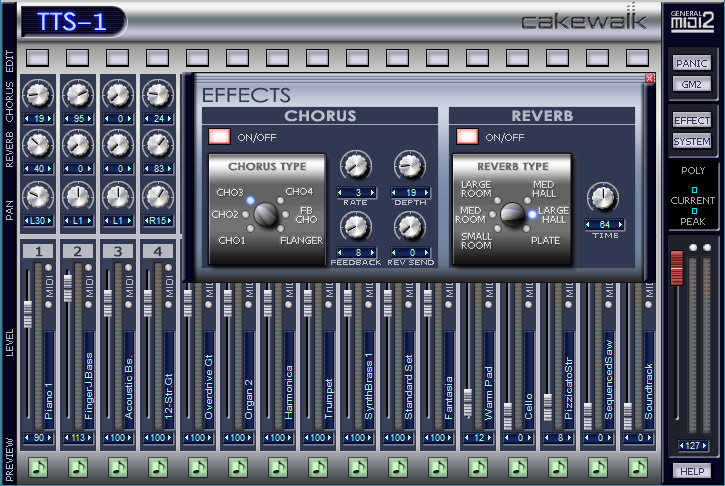The width and height of the screenshot is (725, 486).
Task: Preview the Standard Set channel sound
Action: 398,468
